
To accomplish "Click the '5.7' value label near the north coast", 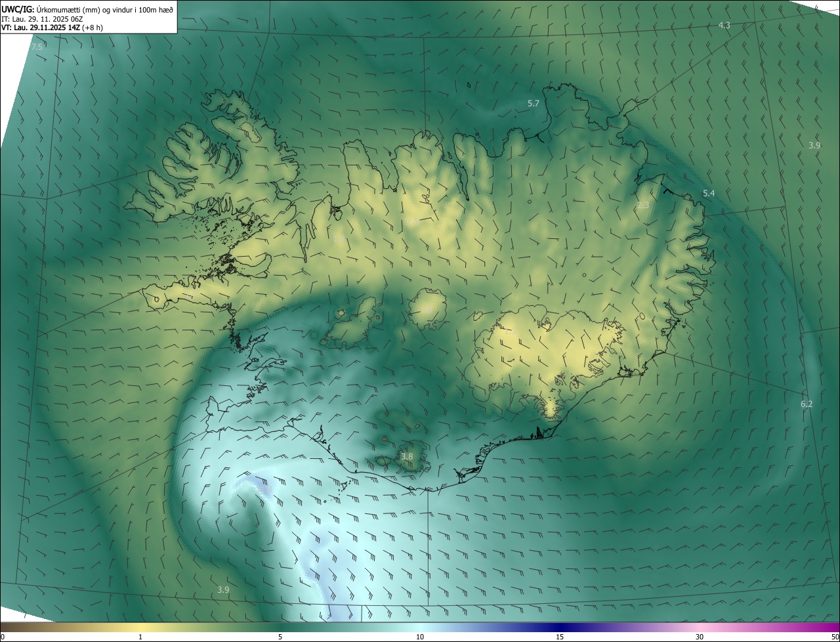I will click(534, 104).
